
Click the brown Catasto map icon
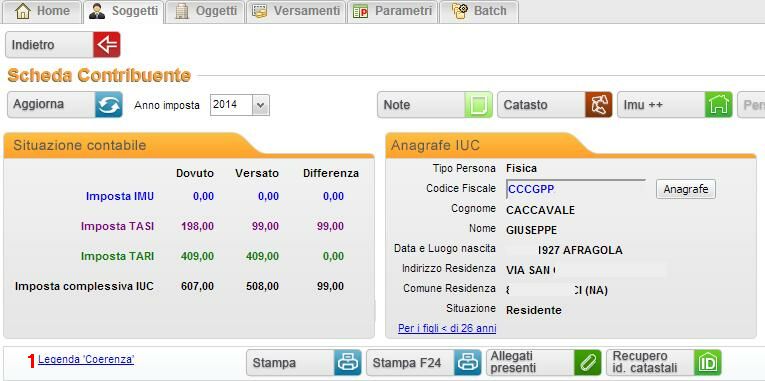click(599, 105)
